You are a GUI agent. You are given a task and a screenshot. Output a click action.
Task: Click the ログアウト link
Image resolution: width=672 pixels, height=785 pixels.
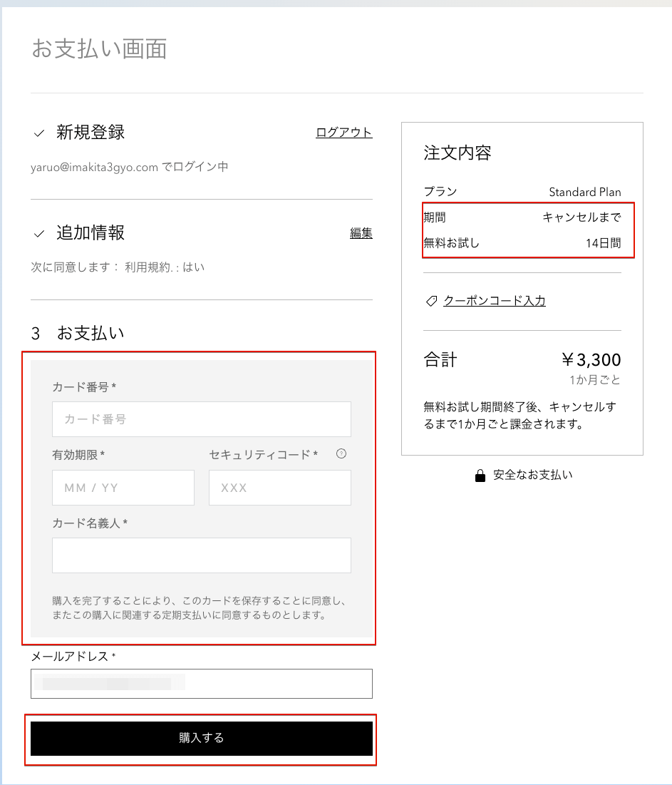coord(343,132)
